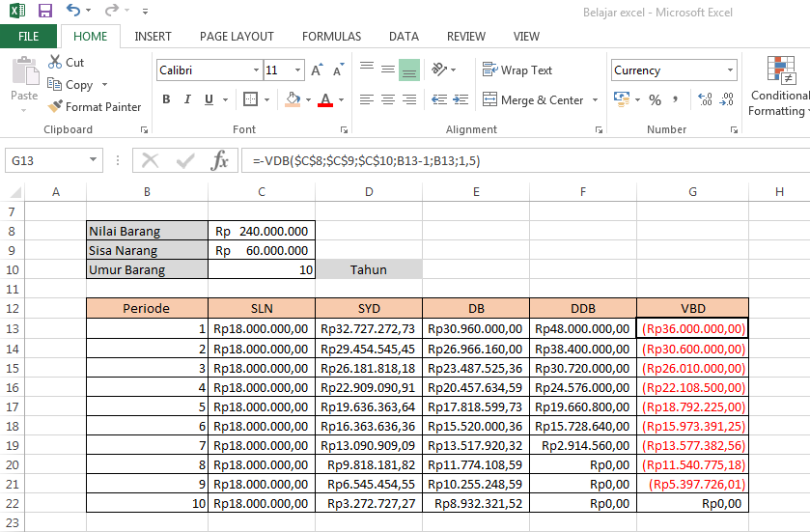Click Increase Decimal icon
This screenshot has height=532, width=810.
pos(705,99)
